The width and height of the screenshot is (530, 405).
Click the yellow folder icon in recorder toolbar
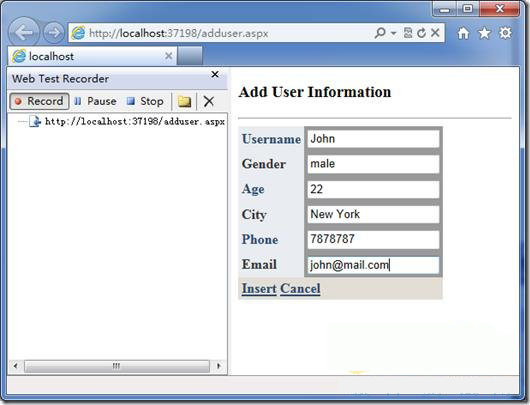pos(184,101)
